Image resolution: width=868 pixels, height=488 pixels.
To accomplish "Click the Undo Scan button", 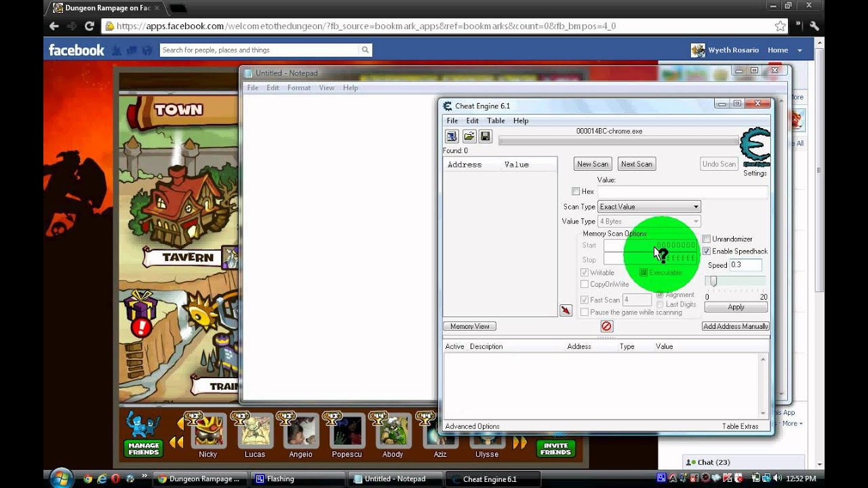I will [x=719, y=164].
